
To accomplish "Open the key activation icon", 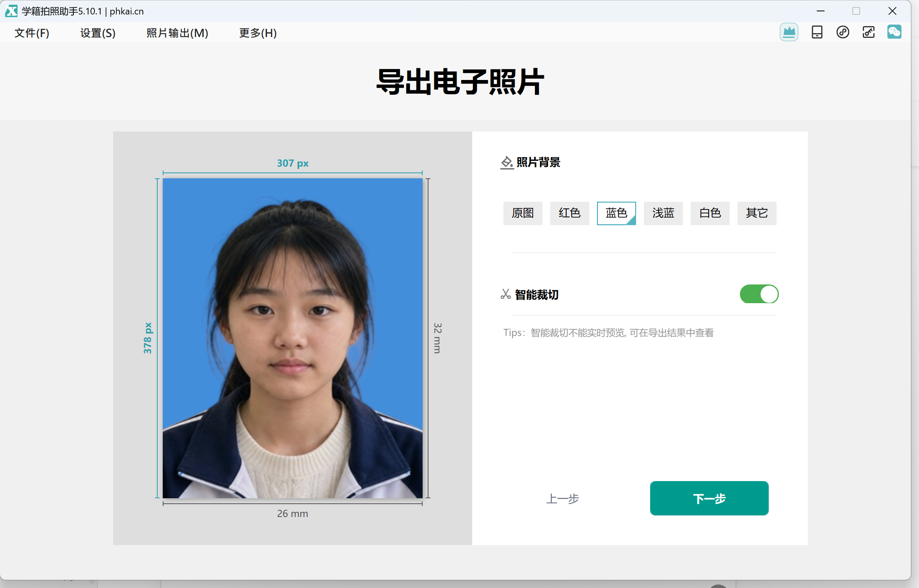I will click(x=868, y=32).
